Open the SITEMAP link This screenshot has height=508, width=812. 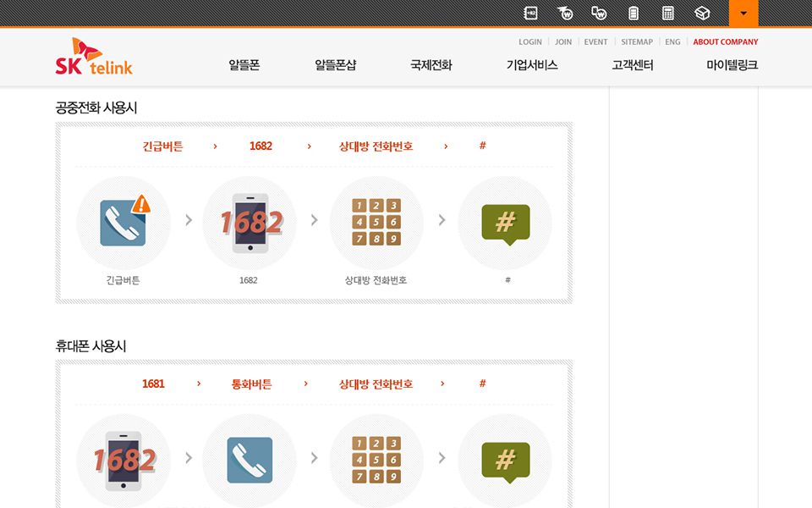(637, 42)
